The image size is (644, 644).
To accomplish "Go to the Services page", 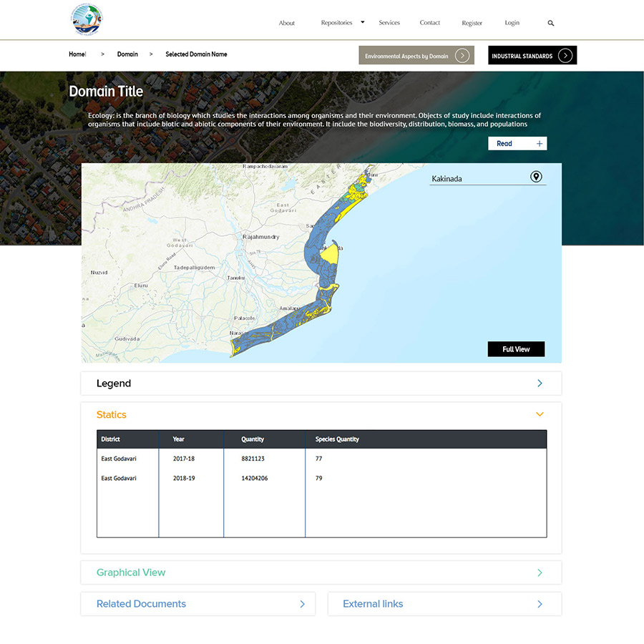I will pos(389,23).
